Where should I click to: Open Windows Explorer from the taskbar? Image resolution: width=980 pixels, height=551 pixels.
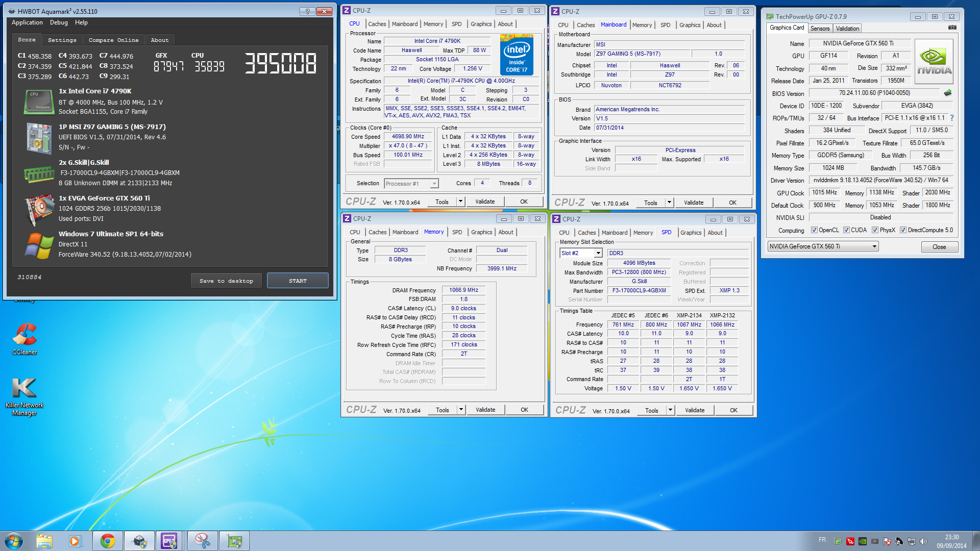click(x=44, y=541)
